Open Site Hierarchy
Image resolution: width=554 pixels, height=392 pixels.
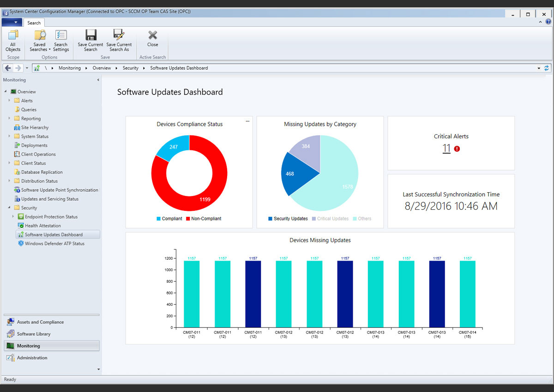pos(35,127)
